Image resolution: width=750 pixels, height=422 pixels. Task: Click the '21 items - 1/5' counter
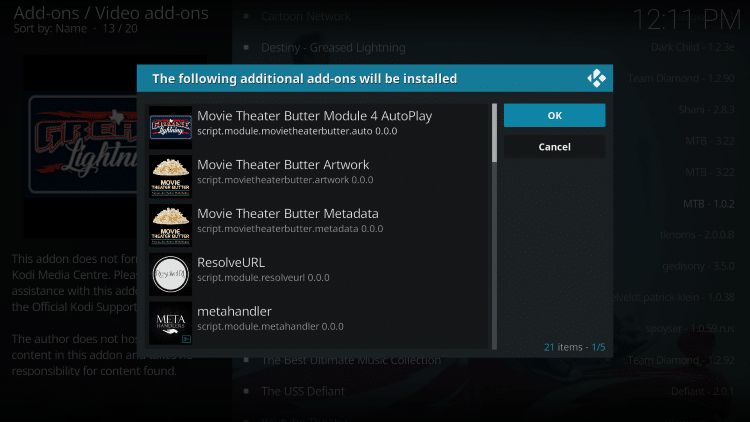(574, 347)
